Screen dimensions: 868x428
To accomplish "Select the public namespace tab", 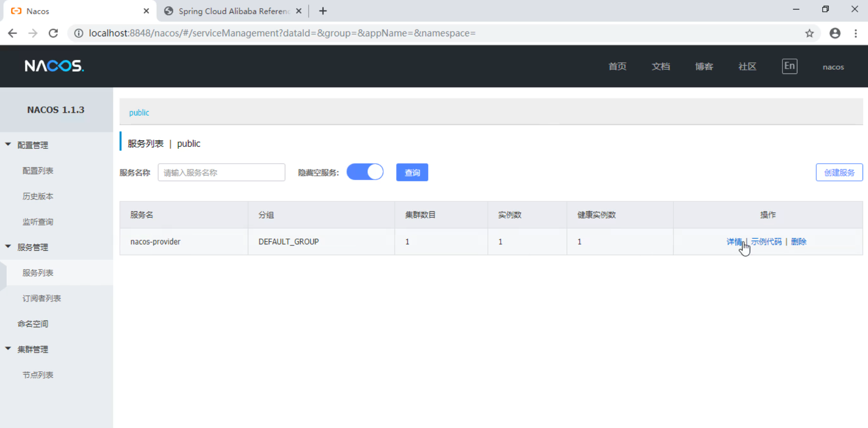I will coord(139,112).
